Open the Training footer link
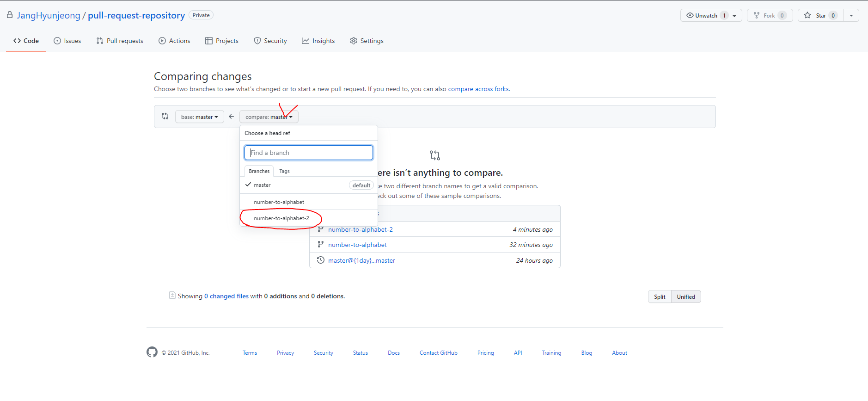868x401 pixels. click(x=551, y=353)
